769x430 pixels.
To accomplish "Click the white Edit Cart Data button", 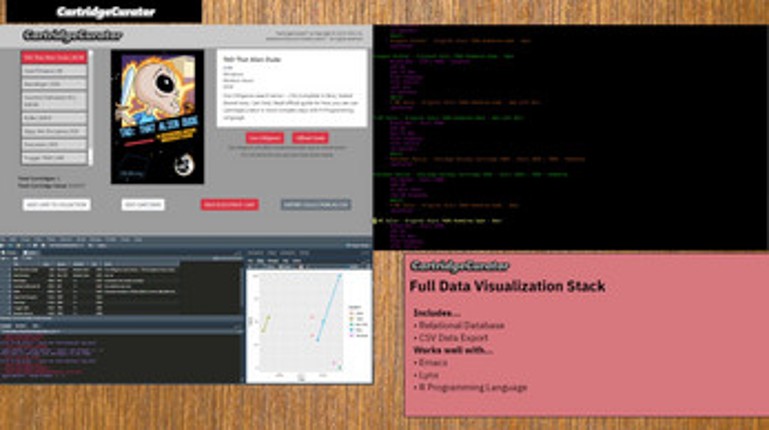I will pyautogui.click(x=143, y=204).
